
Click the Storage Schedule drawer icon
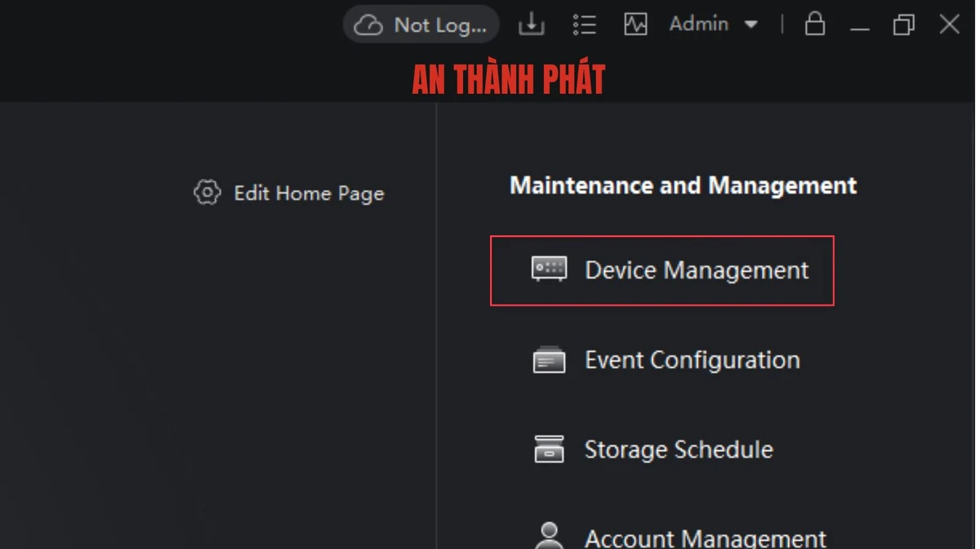coord(549,449)
